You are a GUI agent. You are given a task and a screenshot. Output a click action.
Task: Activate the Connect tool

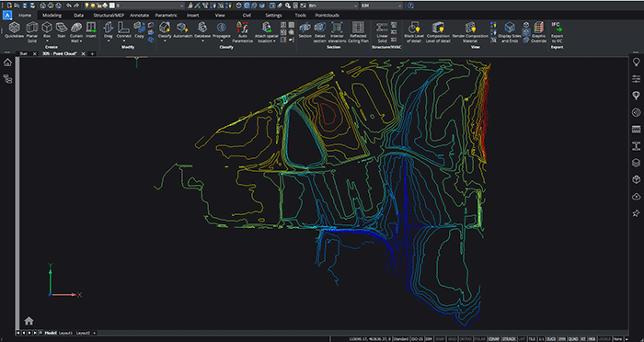[x=123, y=30]
